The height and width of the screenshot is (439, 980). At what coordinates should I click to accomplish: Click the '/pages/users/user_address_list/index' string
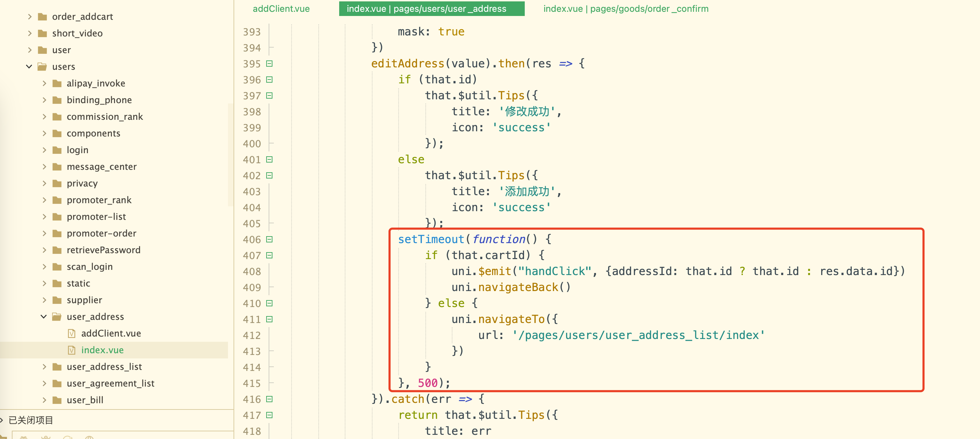click(638, 335)
